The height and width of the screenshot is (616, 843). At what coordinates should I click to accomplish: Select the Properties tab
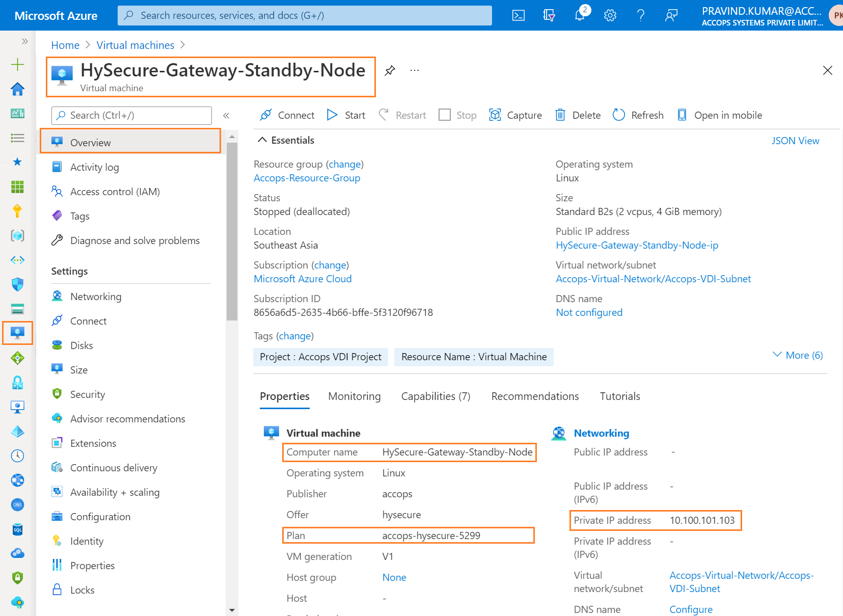[285, 396]
